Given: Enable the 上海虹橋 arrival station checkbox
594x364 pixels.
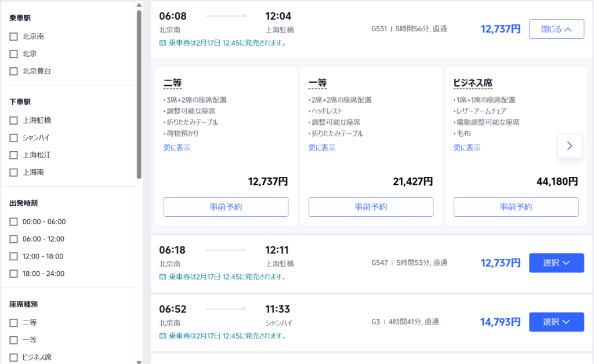Looking at the screenshot, I should [x=13, y=121].
